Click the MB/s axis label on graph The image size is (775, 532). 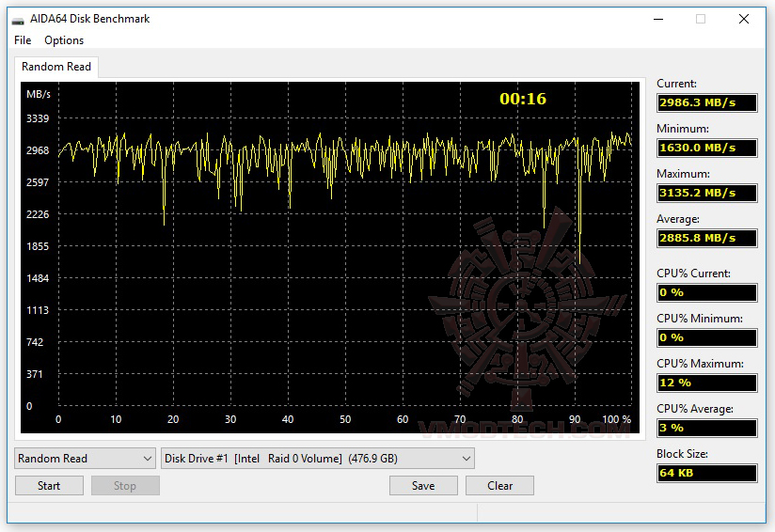38,94
